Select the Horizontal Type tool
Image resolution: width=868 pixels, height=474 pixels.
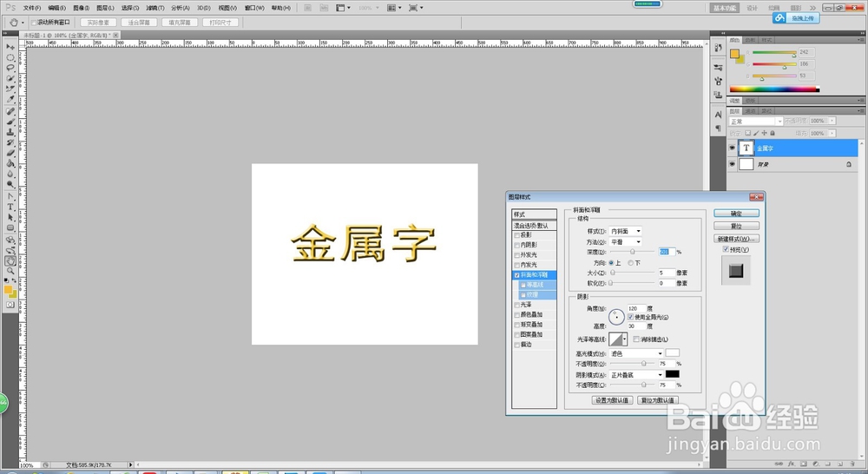[10, 207]
